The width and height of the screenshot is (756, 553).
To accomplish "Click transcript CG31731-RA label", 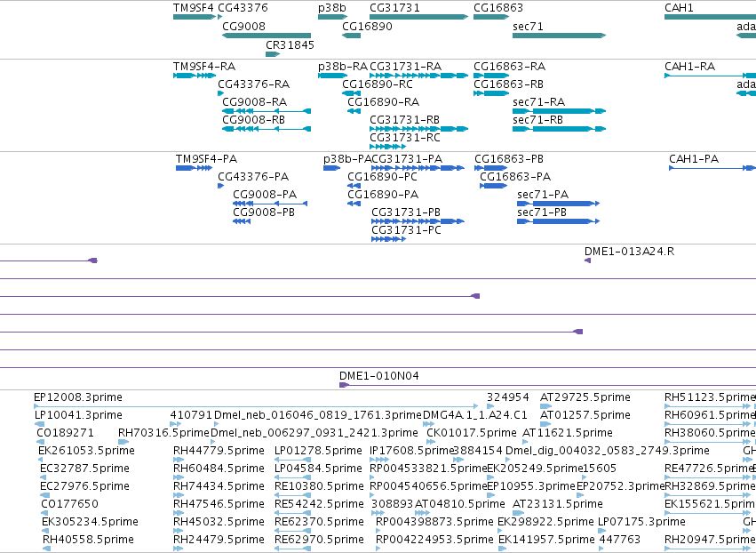I will coord(405,66).
